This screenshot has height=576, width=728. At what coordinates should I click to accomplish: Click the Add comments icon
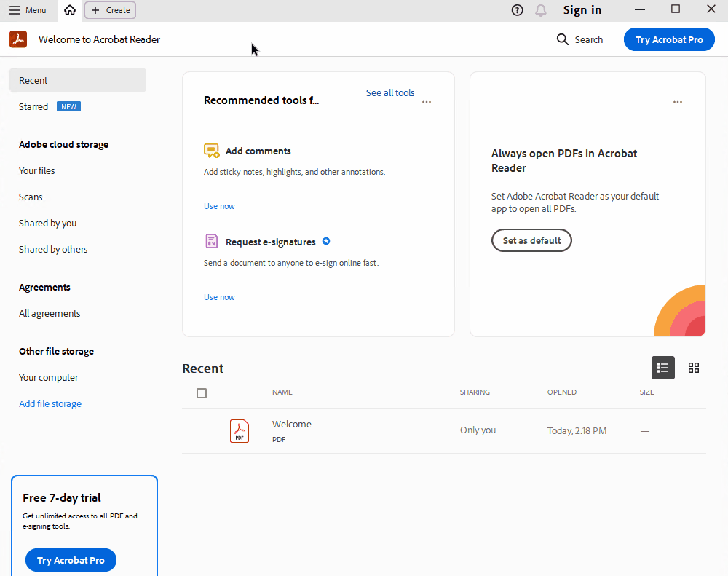[212, 151]
